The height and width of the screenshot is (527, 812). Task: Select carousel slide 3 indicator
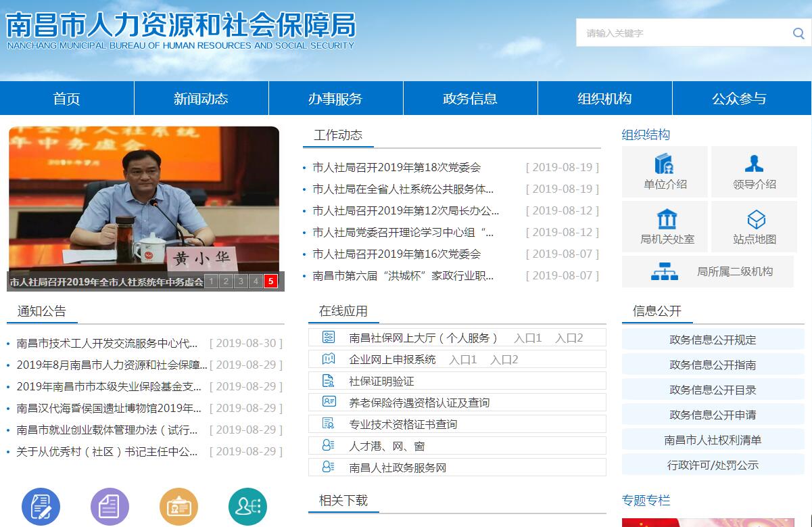tap(241, 281)
